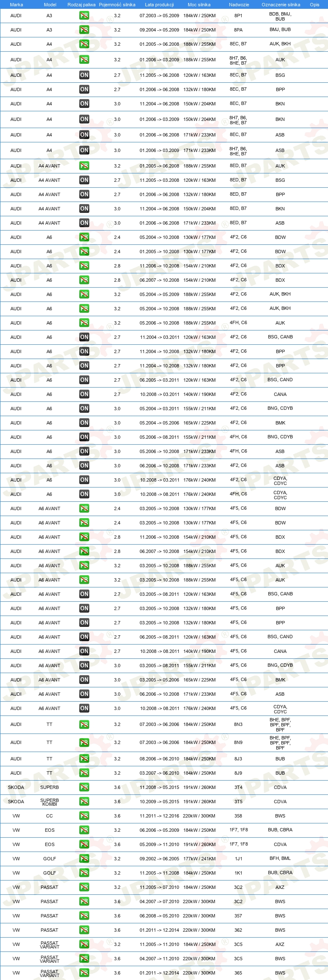
Task: Click the '10.2009 -> 05.2015' production years cell
Action: 159,802
